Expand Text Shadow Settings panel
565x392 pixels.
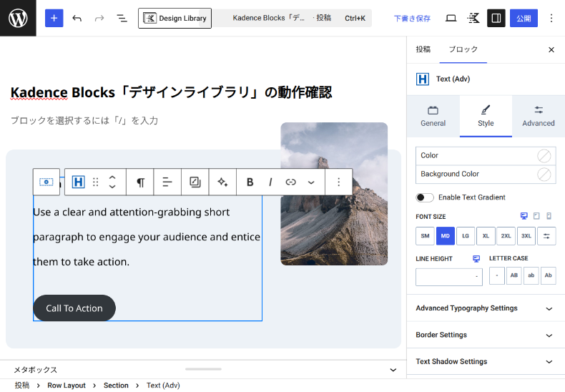(x=484, y=362)
